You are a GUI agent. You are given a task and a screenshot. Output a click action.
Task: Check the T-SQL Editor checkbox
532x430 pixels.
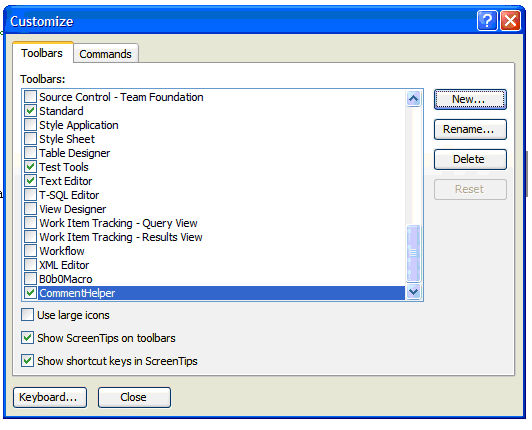click(30, 195)
